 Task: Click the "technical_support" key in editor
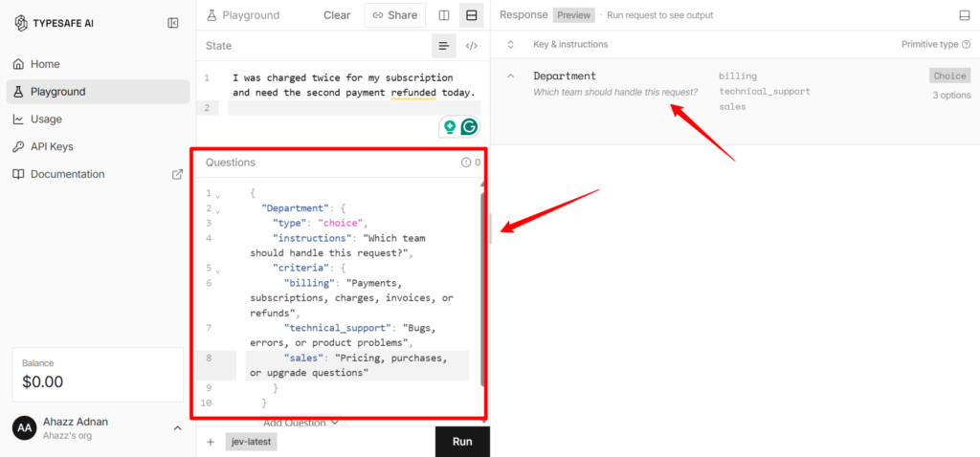pyautogui.click(x=338, y=328)
